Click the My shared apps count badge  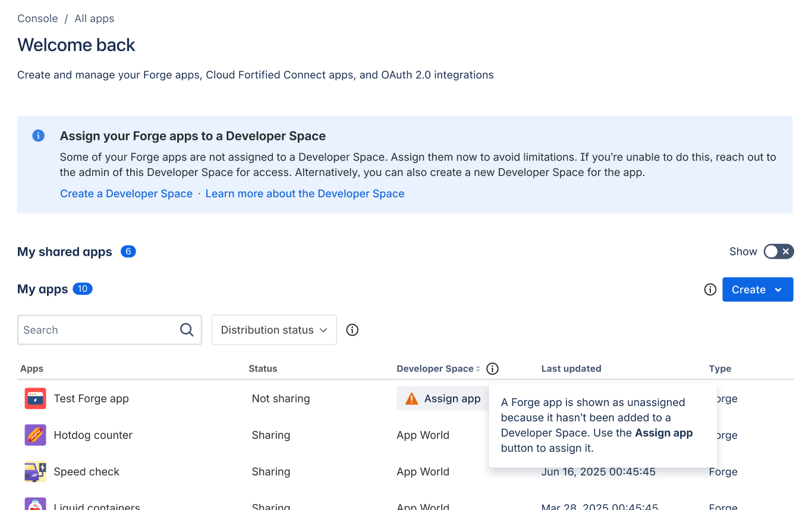coord(128,251)
